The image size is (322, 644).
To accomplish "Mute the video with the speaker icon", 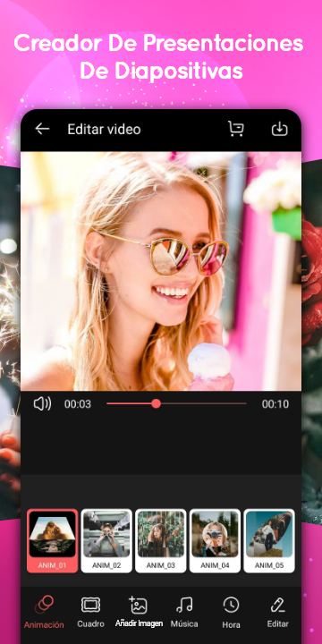I will coord(42,404).
